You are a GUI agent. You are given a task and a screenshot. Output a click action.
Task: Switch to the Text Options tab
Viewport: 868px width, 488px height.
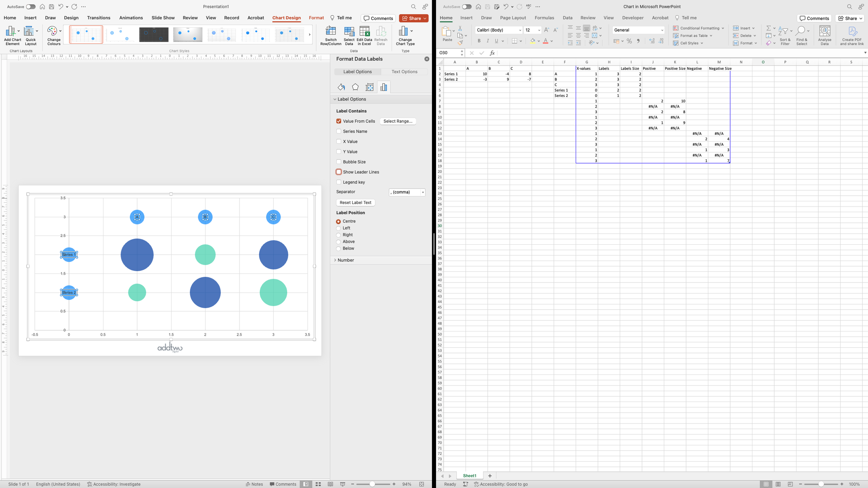tap(404, 71)
